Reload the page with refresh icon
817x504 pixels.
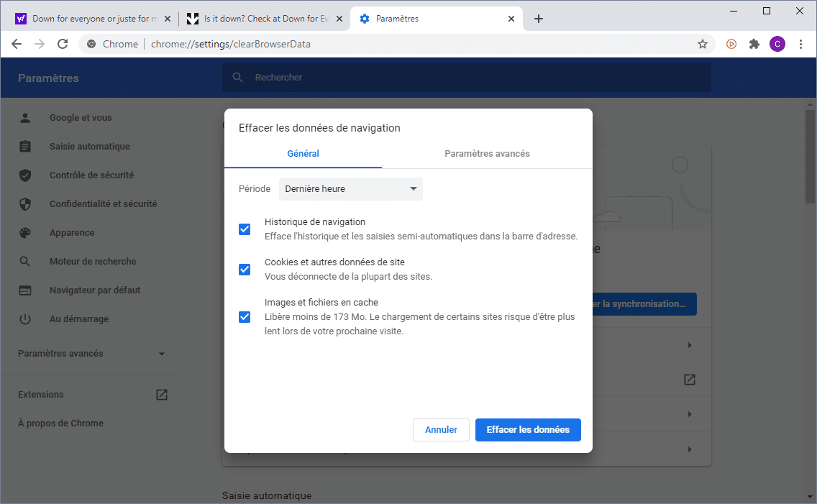63,45
